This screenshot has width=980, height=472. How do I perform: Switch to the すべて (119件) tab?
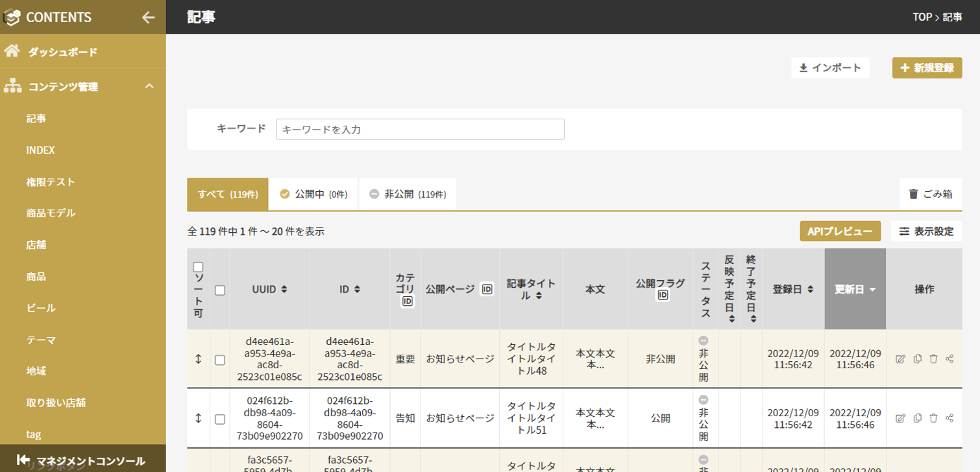click(228, 194)
